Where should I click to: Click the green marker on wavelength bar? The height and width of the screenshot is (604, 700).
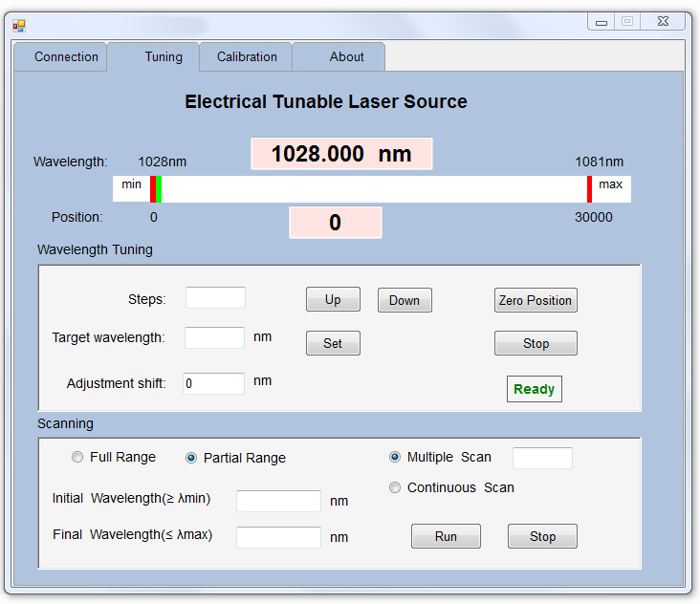[159, 189]
